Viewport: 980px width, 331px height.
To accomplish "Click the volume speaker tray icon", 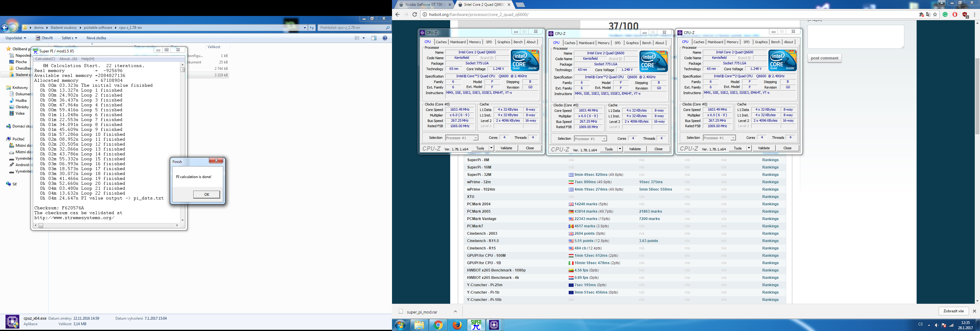I will pos(936,325).
